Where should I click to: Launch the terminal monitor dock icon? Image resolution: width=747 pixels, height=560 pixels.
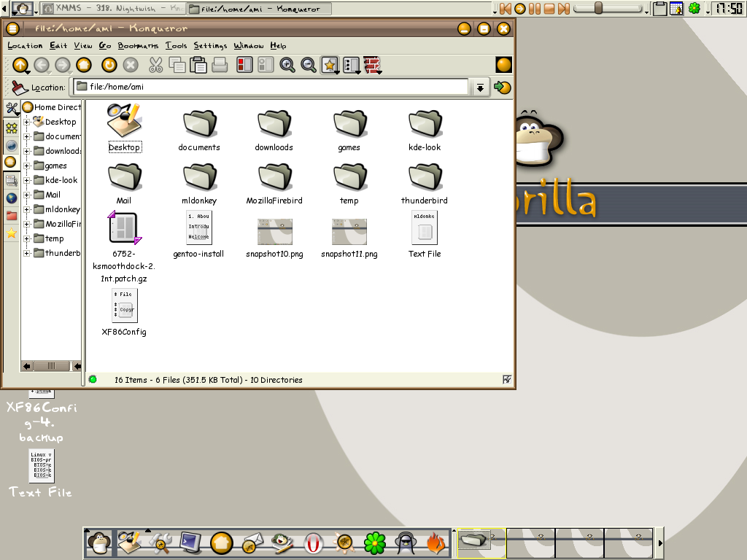click(190, 542)
